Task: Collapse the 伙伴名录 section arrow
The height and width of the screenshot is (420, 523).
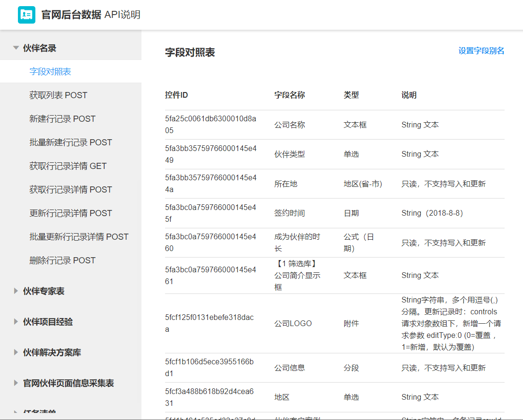Action: click(16, 48)
